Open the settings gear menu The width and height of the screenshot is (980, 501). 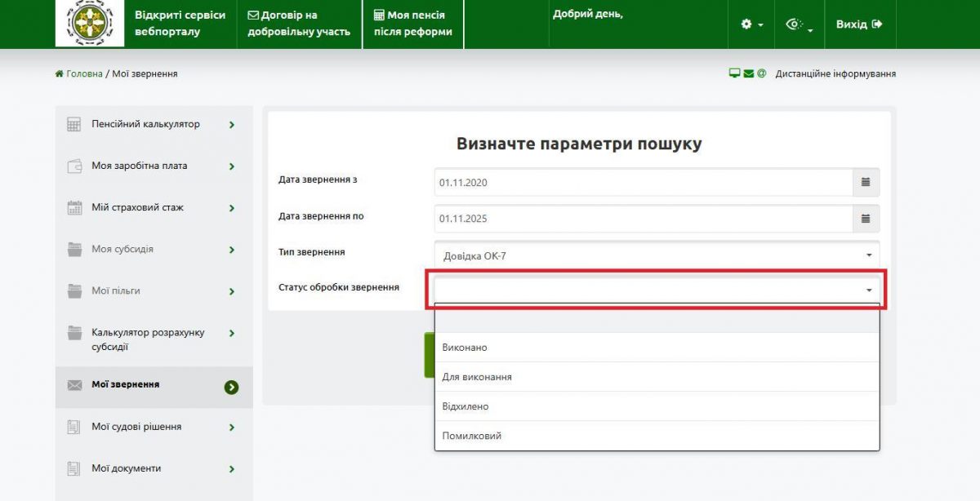coord(751,24)
